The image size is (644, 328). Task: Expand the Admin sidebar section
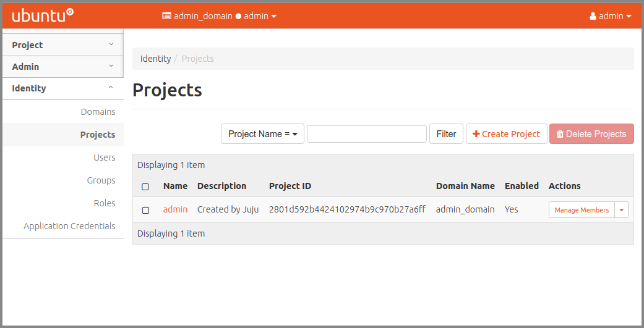(x=62, y=67)
